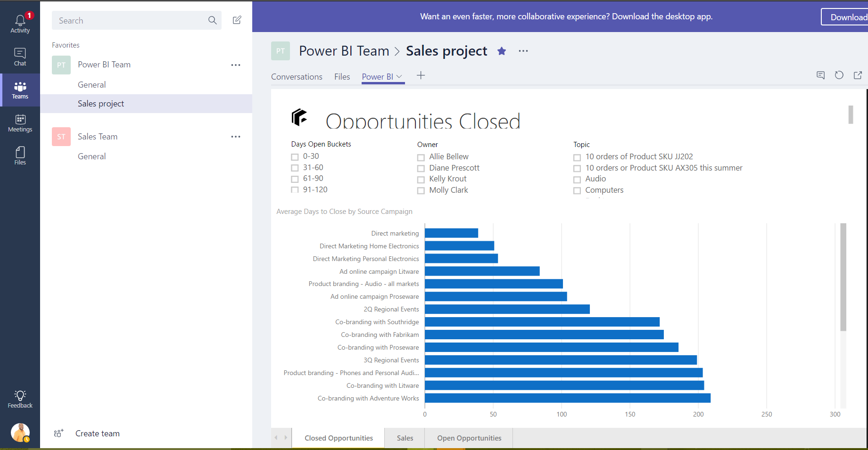Click the Power BI Team PT avatar

pos(61,65)
